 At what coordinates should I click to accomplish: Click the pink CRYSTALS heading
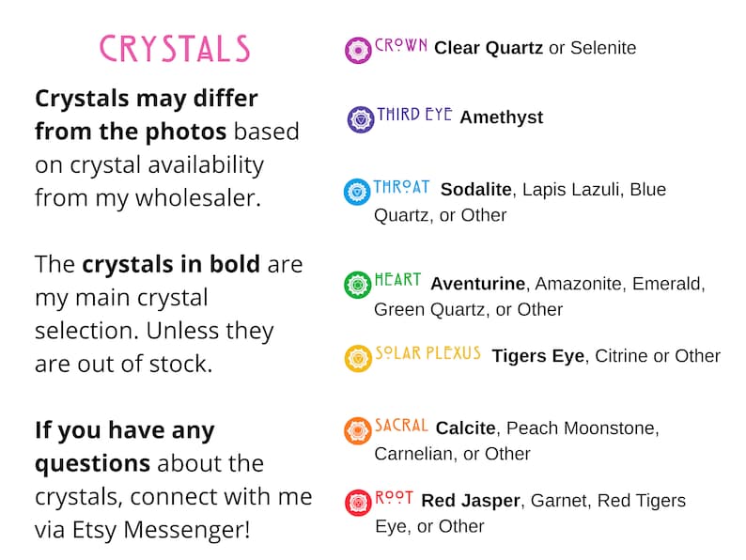click(x=175, y=49)
